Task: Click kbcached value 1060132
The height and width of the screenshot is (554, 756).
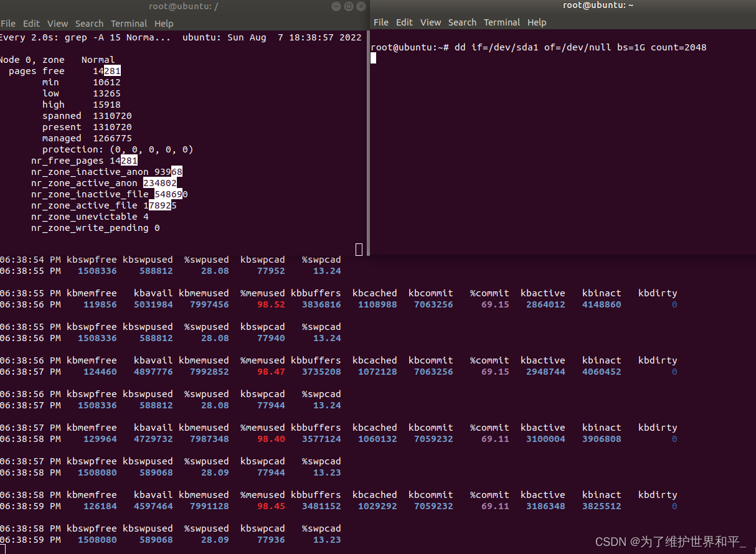Action: pos(377,439)
